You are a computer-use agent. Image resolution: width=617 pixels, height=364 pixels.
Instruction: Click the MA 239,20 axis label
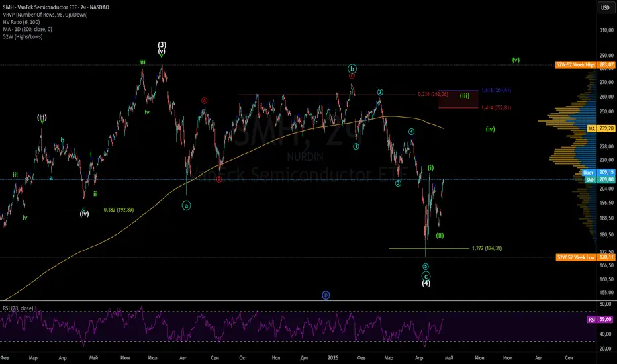601,128
